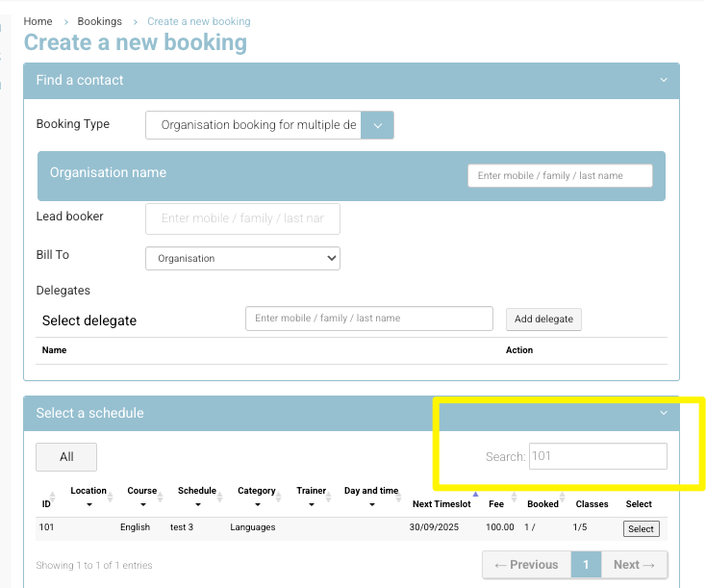The width and height of the screenshot is (706, 588).
Task: Open the Category column filter arrow
Action: pyautogui.click(x=257, y=504)
